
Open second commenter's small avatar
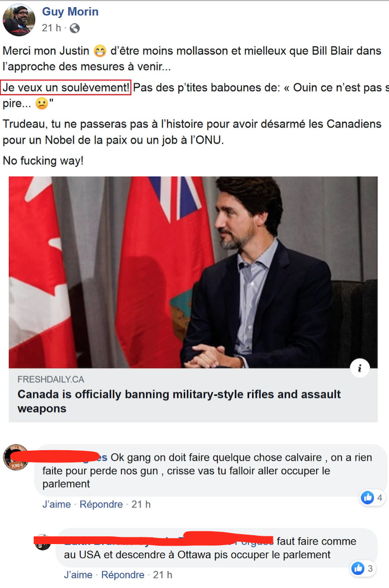coord(42,542)
